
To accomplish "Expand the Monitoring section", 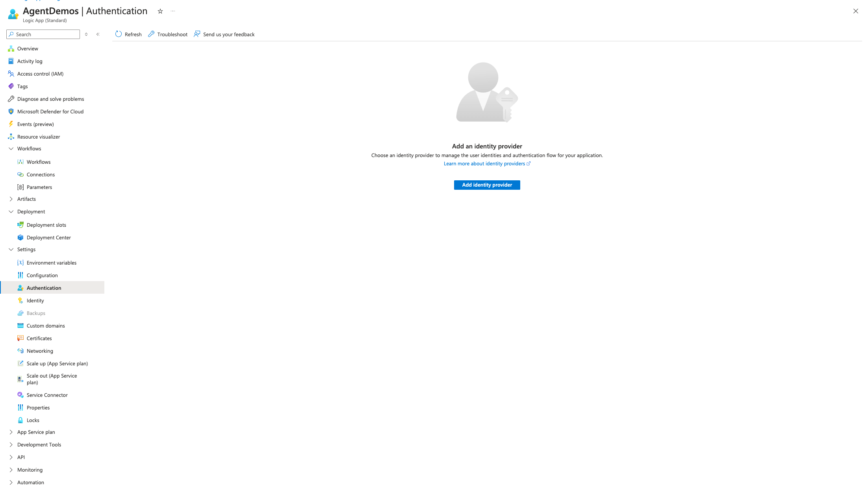I will 11,470.
